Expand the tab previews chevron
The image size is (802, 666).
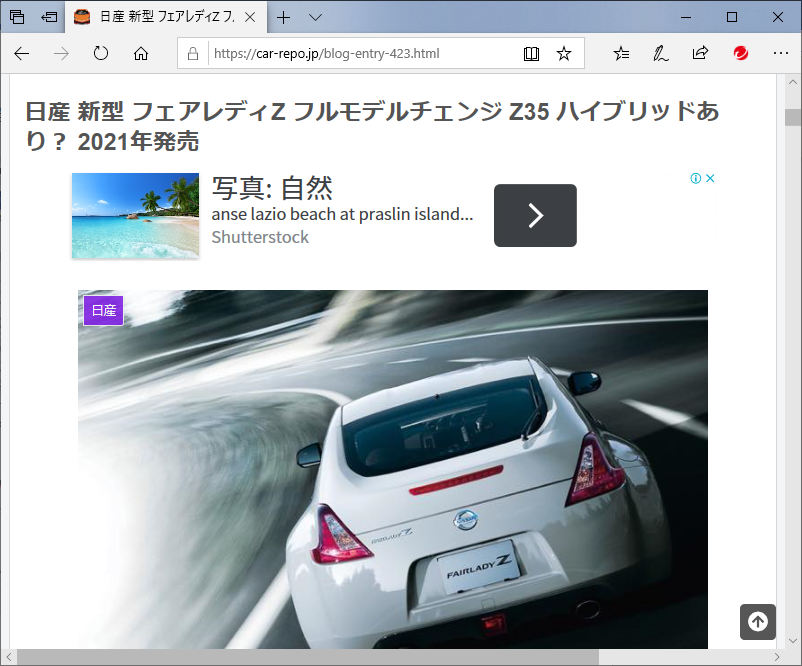click(x=315, y=17)
